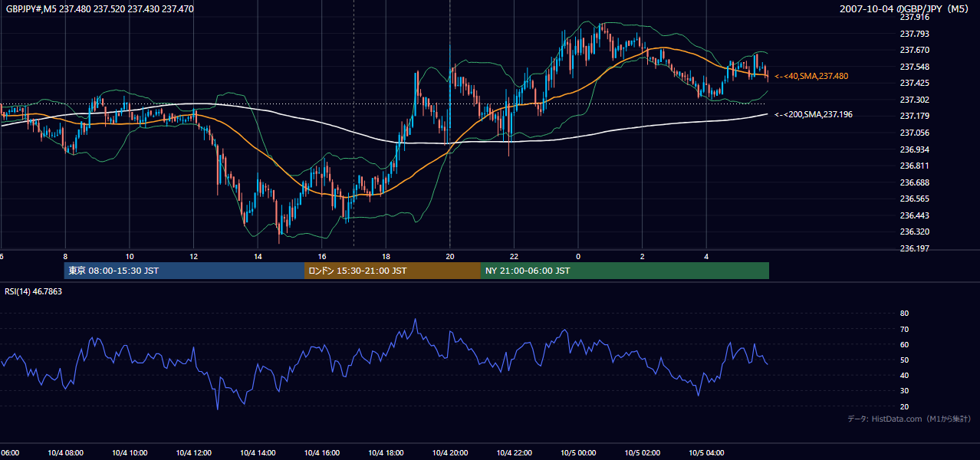
Task: Click RSI axis level 20
Action: (904, 406)
